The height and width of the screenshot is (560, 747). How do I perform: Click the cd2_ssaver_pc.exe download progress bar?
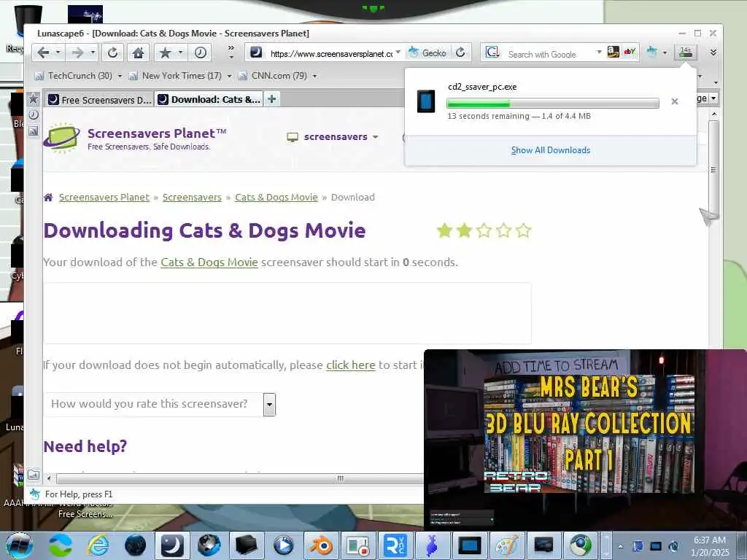[553, 103]
